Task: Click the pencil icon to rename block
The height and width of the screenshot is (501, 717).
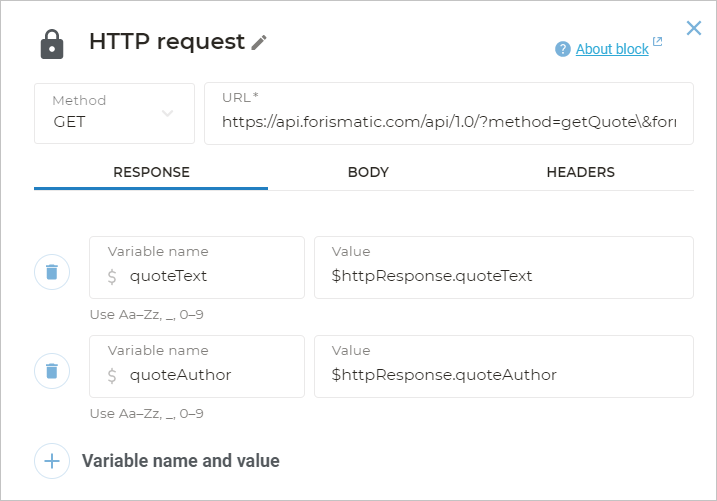Action: coord(259,42)
